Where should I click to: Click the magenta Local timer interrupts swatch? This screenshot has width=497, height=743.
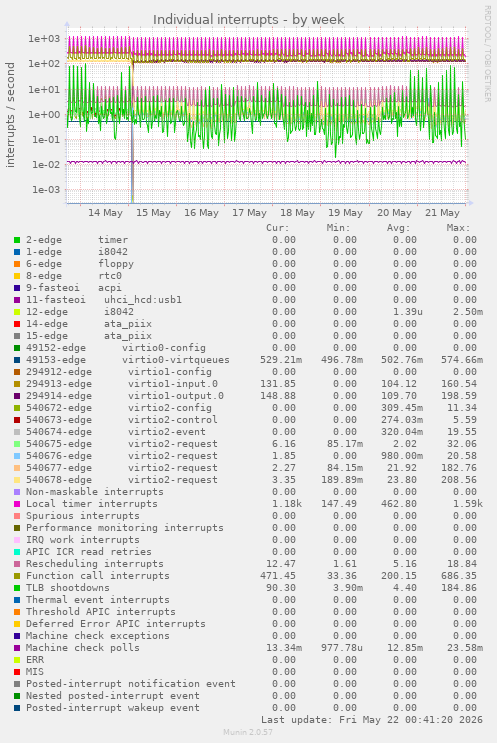click(x=17, y=504)
